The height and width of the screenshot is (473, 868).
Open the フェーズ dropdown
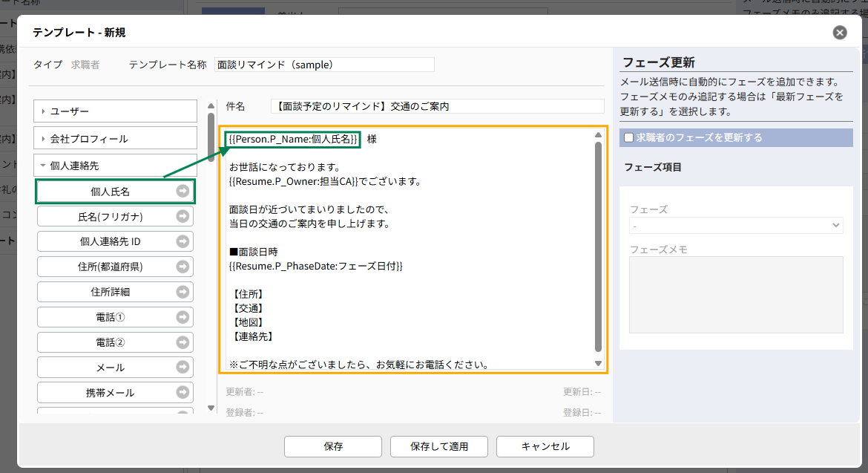[x=736, y=225]
